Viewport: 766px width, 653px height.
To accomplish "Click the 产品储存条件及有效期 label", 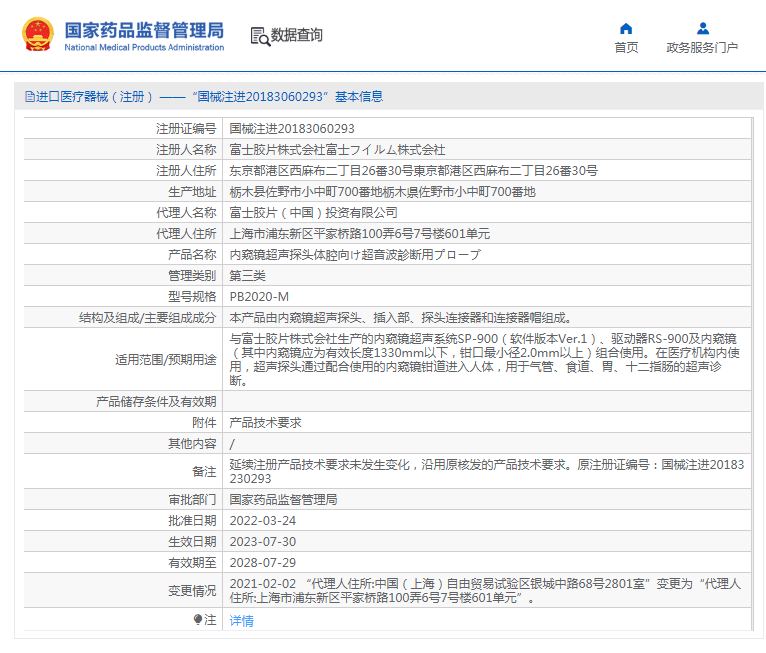I will coord(156,401).
